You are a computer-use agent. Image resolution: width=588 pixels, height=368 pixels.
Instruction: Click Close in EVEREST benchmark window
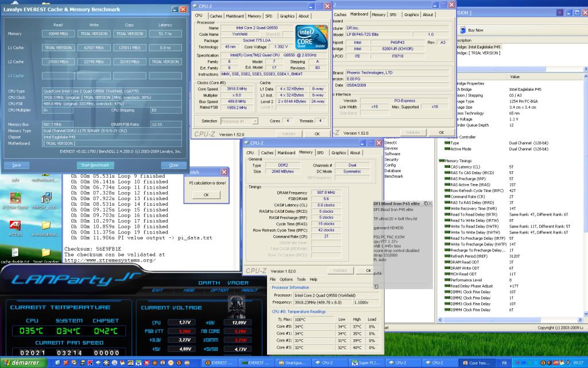173,165
